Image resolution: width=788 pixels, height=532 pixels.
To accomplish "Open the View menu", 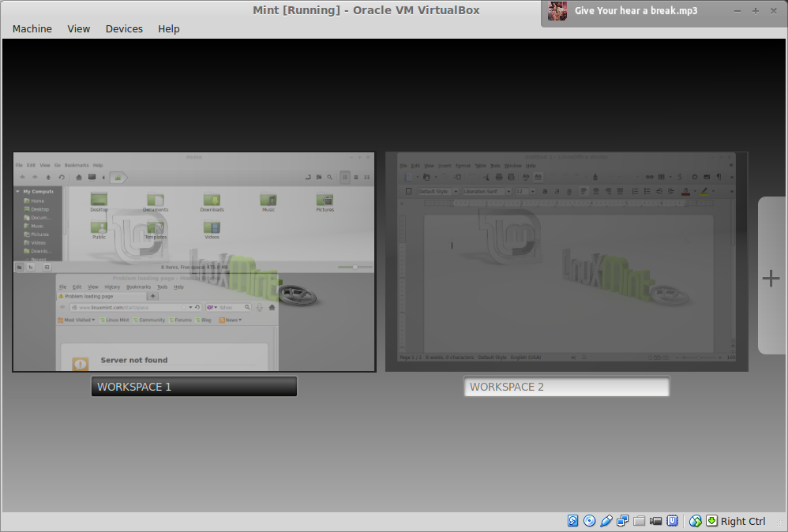I will 79,28.
